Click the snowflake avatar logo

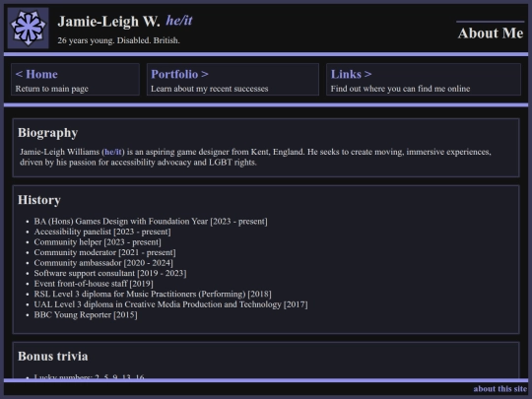click(x=29, y=29)
